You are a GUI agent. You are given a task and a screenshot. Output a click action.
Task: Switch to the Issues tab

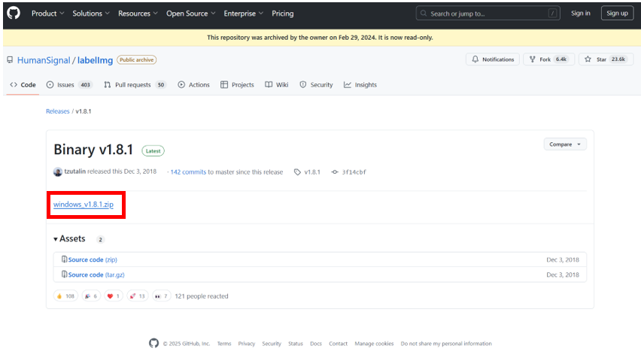(x=68, y=84)
